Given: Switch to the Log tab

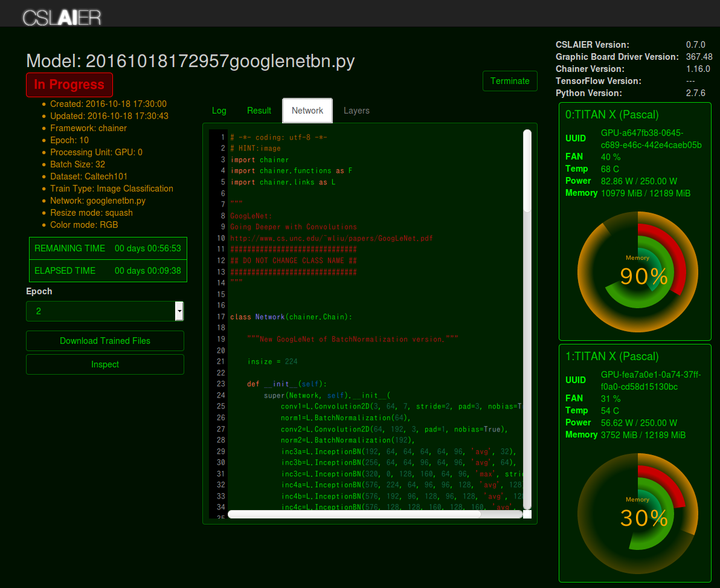Looking at the screenshot, I should 219,111.
